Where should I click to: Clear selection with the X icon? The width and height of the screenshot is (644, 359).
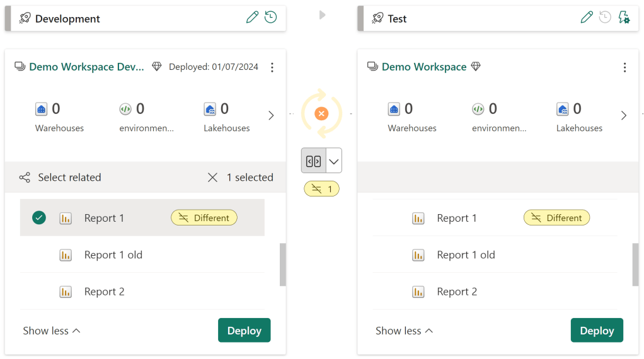pos(212,178)
